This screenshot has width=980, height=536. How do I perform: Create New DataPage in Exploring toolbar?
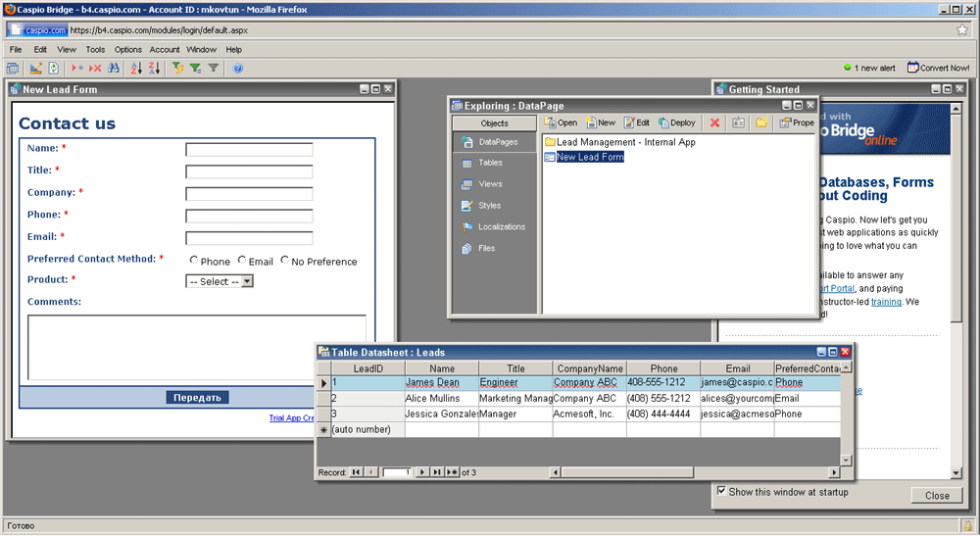click(601, 123)
